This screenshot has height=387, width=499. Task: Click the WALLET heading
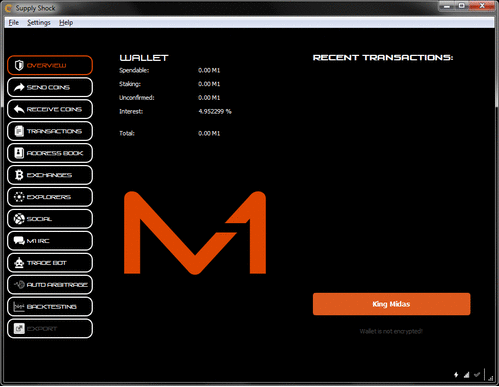point(144,58)
